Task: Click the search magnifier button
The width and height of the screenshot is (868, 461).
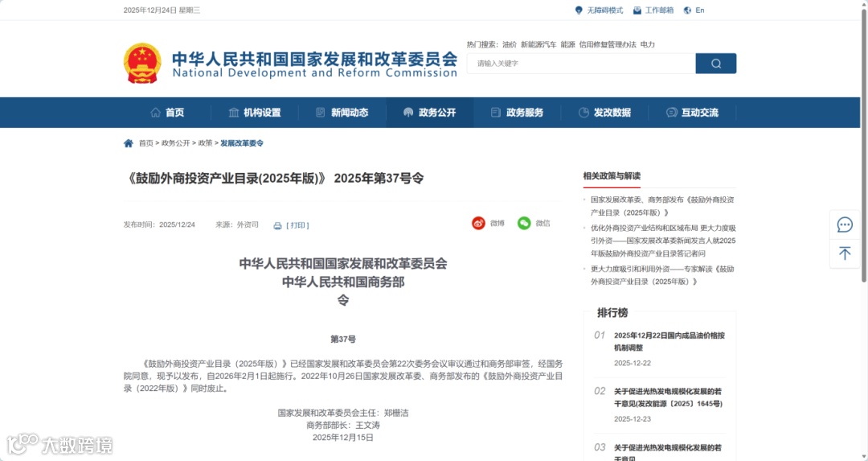Action: 716,64
